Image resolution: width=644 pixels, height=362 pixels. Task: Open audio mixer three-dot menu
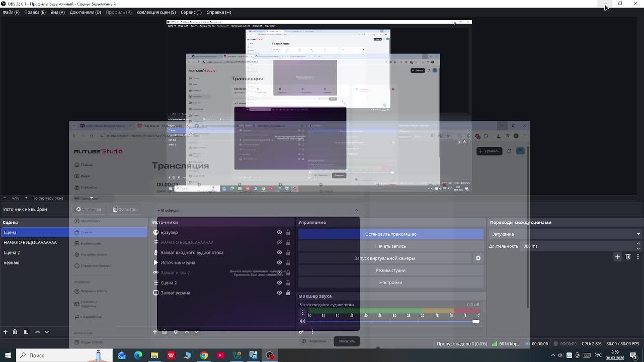[312, 332]
